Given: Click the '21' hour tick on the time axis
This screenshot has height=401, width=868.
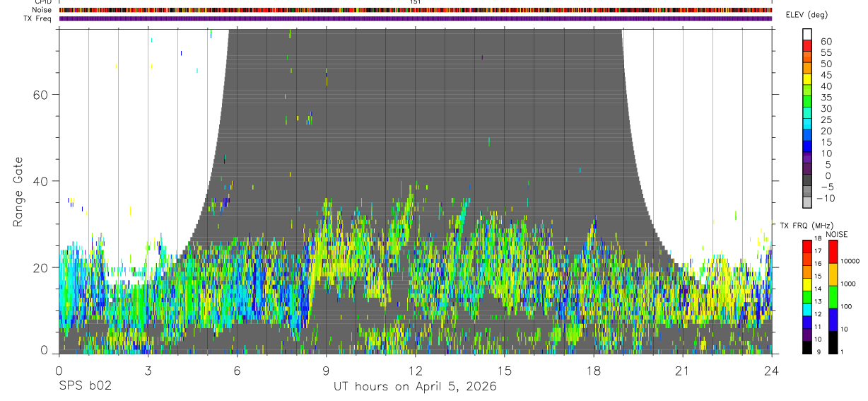Looking at the screenshot, I should pos(683,370).
